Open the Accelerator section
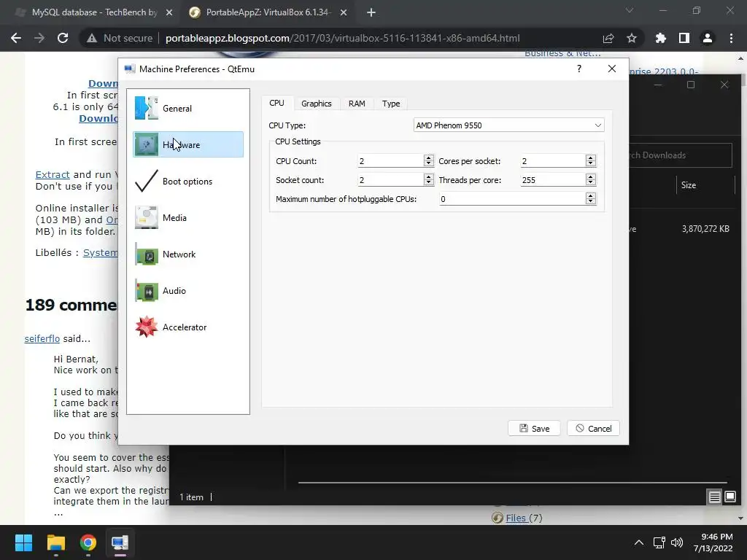Screen dimensions: 747x560 point(187,327)
